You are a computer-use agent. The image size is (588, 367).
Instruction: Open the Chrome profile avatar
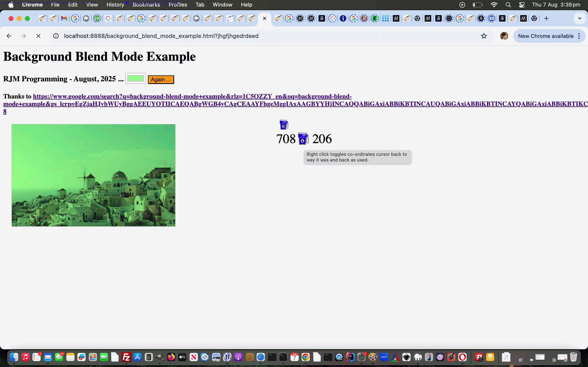tap(504, 36)
